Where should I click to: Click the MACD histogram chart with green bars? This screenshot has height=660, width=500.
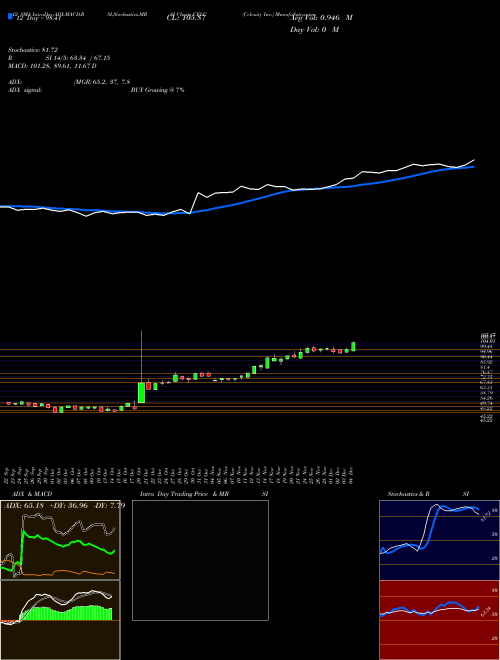(60, 620)
